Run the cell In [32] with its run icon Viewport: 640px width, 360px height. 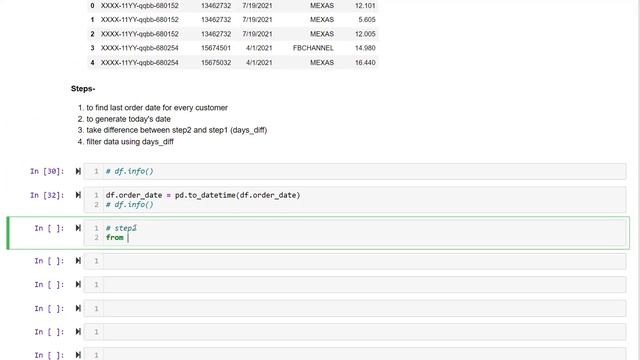point(78,195)
